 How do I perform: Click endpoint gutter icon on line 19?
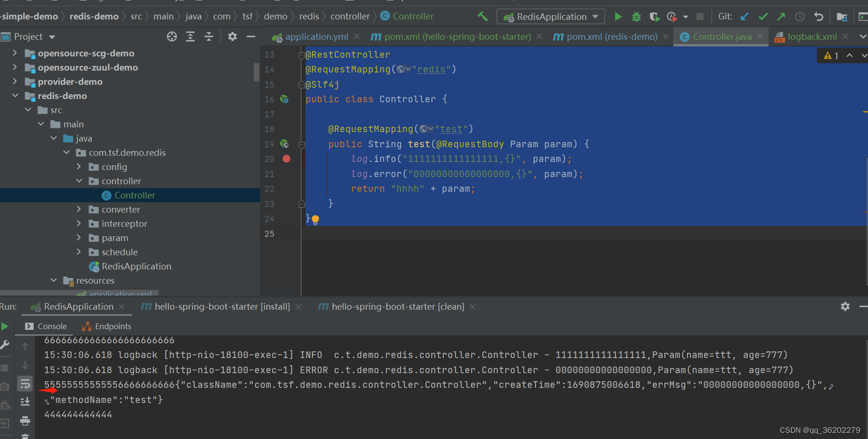coord(284,143)
